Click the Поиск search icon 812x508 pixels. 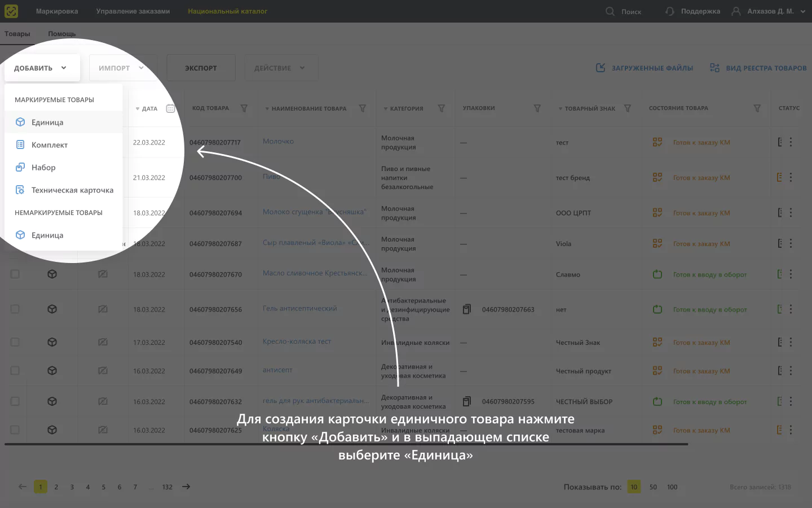[610, 11]
